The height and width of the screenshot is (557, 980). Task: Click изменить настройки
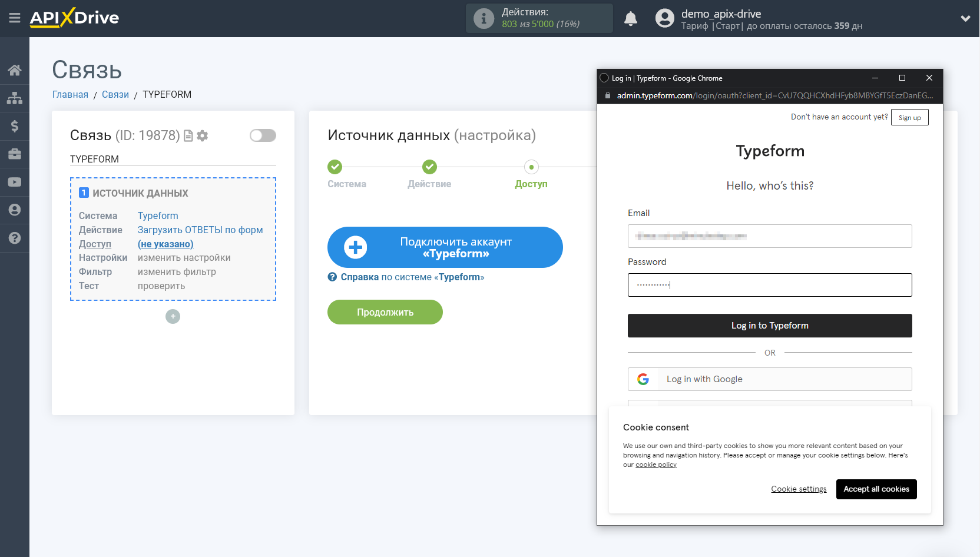[184, 258]
